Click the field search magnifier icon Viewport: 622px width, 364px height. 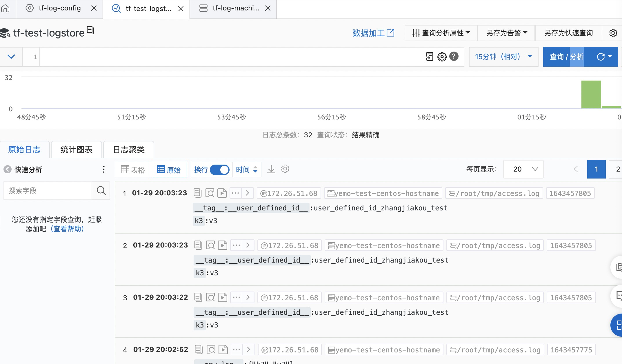pyautogui.click(x=101, y=190)
